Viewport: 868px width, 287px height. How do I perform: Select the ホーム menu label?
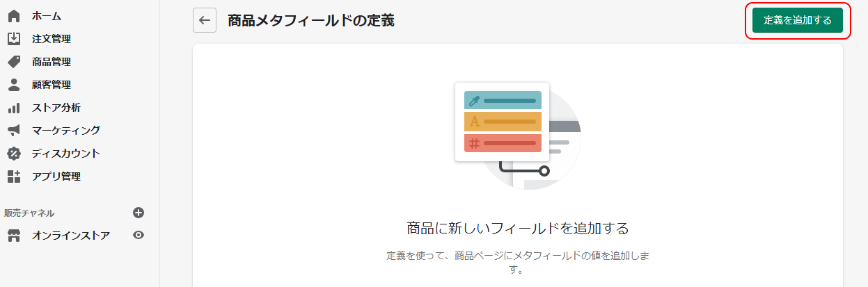[x=47, y=16]
